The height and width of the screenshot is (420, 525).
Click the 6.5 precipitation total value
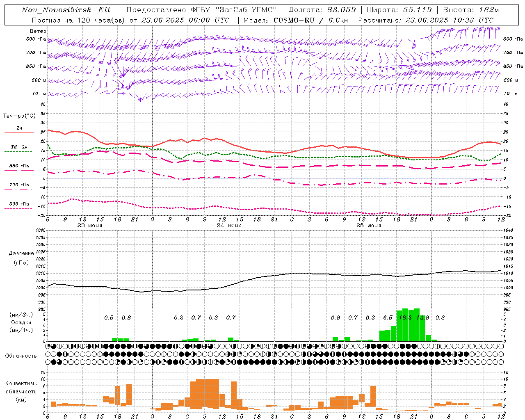point(388,317)
